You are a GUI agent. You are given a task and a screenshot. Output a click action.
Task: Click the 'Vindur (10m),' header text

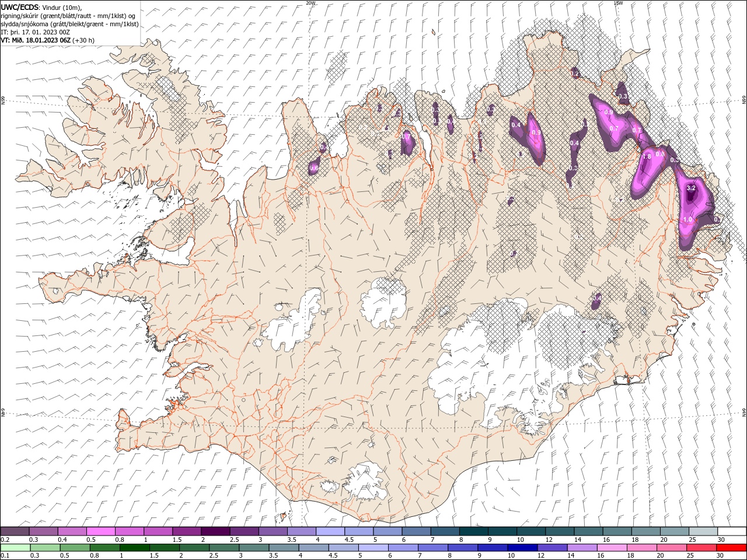[62, 7]
